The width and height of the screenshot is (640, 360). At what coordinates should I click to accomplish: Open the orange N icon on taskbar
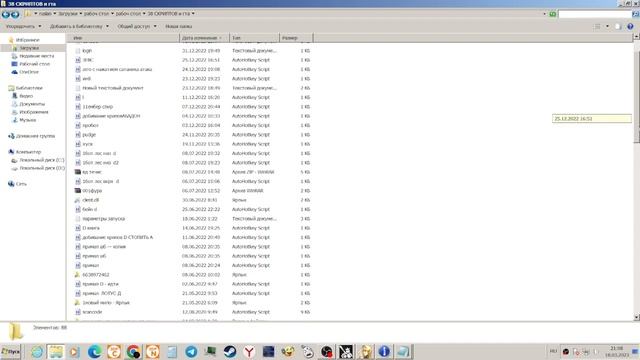coord(153,351)
